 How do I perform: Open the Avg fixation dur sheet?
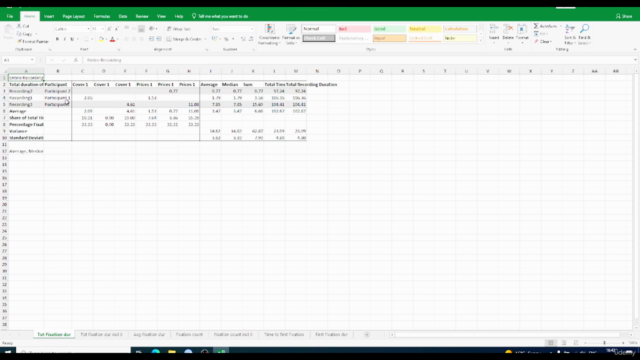click(x=149, y=334)
